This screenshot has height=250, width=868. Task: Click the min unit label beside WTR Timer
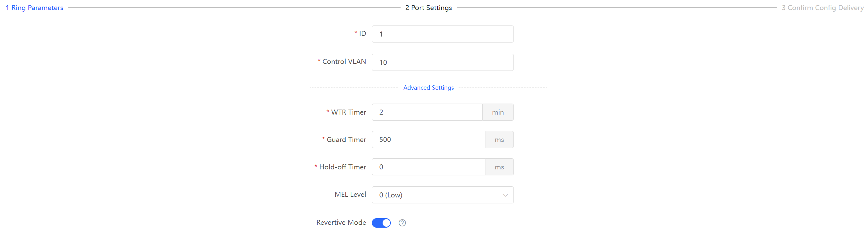click(498, 112)
